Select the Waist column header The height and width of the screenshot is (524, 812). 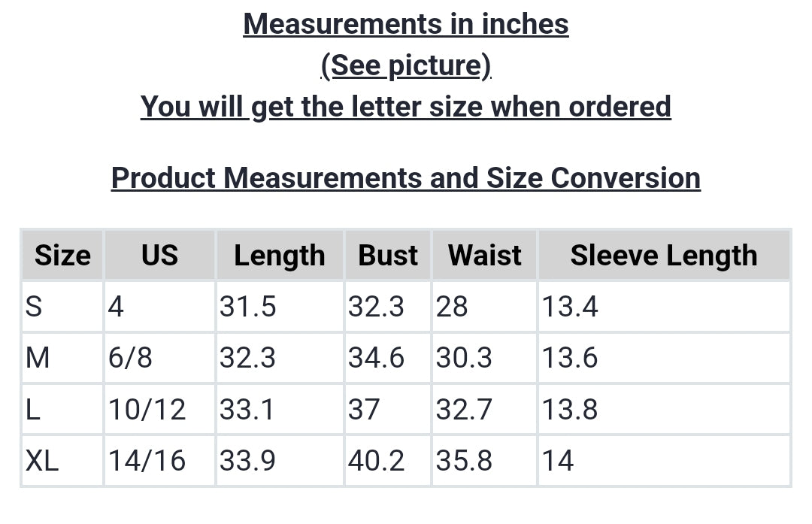(x=484, y=256)
